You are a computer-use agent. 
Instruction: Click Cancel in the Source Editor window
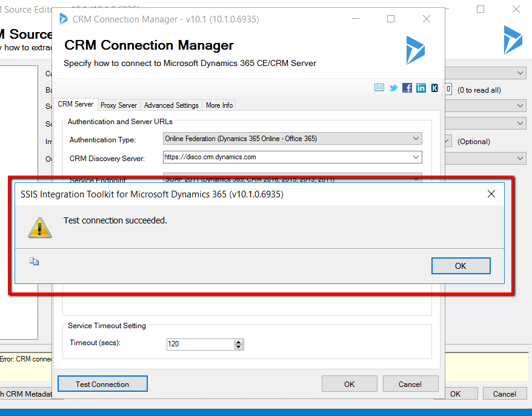(505, 394)
